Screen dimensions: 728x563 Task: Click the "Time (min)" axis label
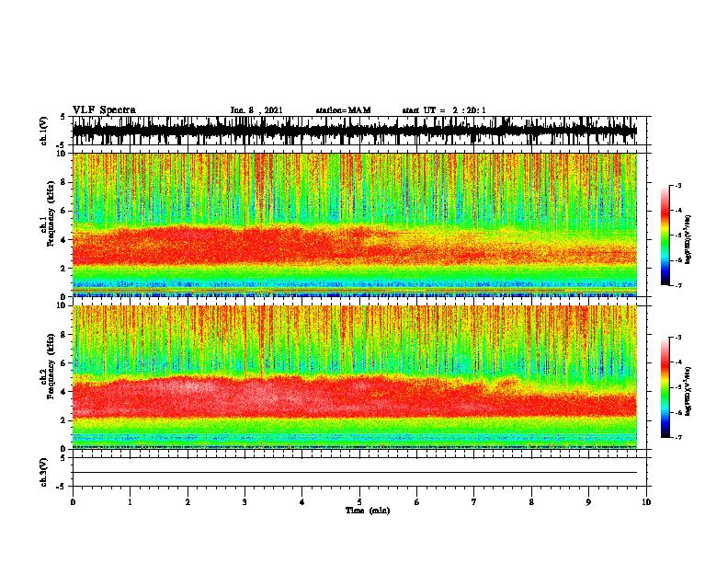point(368,511)
